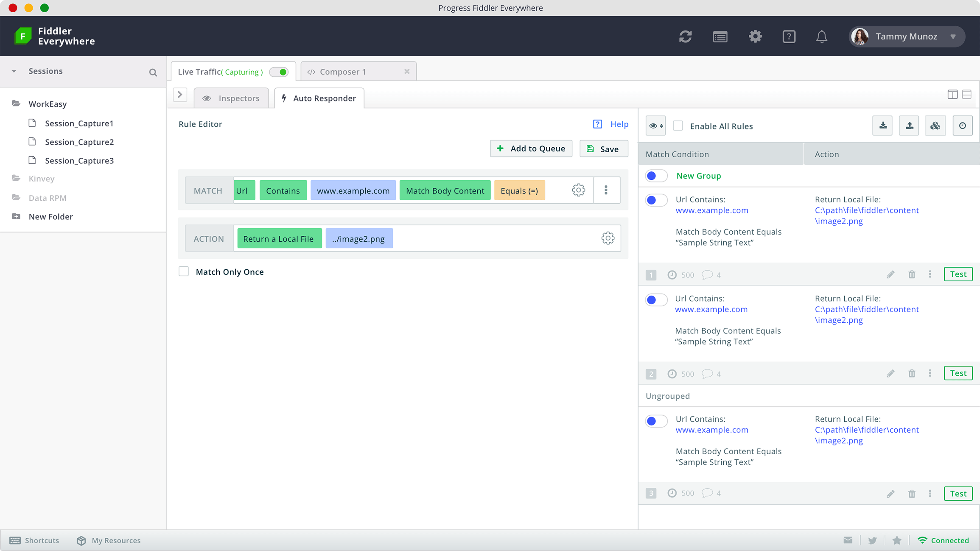
Task: Click the Twitter icon in status bar
Action: click(x=872, y=540)
